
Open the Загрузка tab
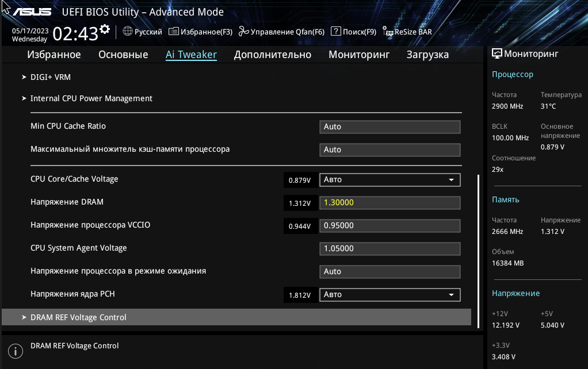(427, 55)
